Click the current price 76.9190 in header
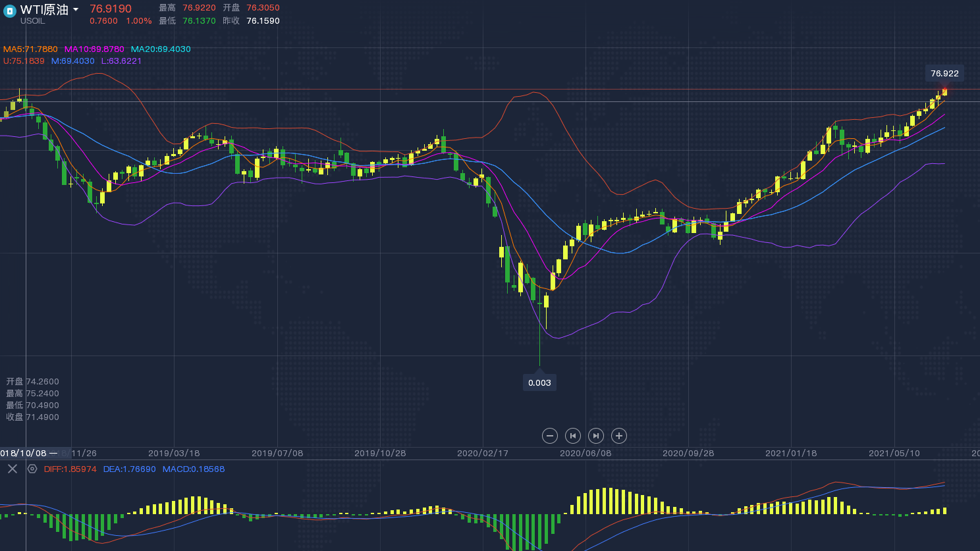This screenshot has width=980, height=551. click(111, 9)
